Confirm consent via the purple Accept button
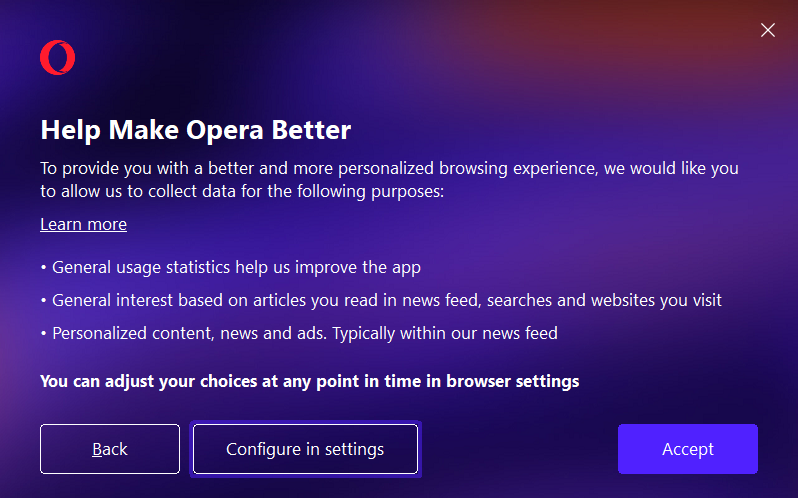The width and height of the screenshot is (798, 498). click(688, 449)
